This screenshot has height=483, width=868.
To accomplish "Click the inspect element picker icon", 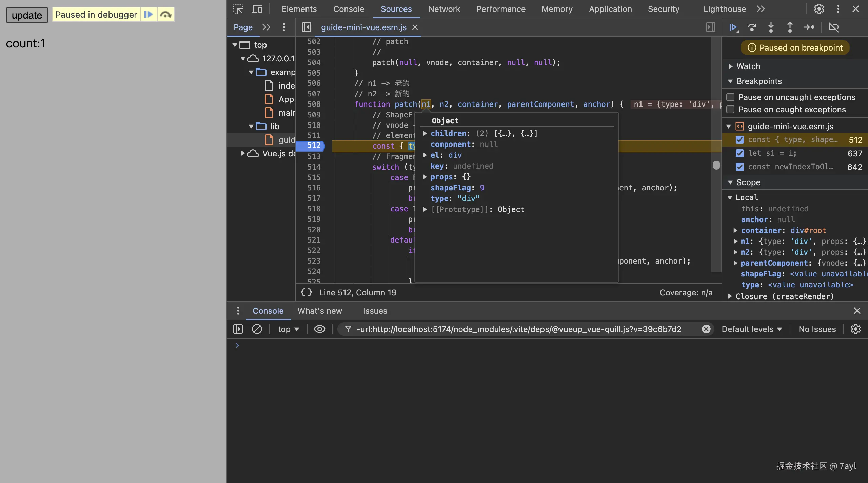I will tap(238, 9).
